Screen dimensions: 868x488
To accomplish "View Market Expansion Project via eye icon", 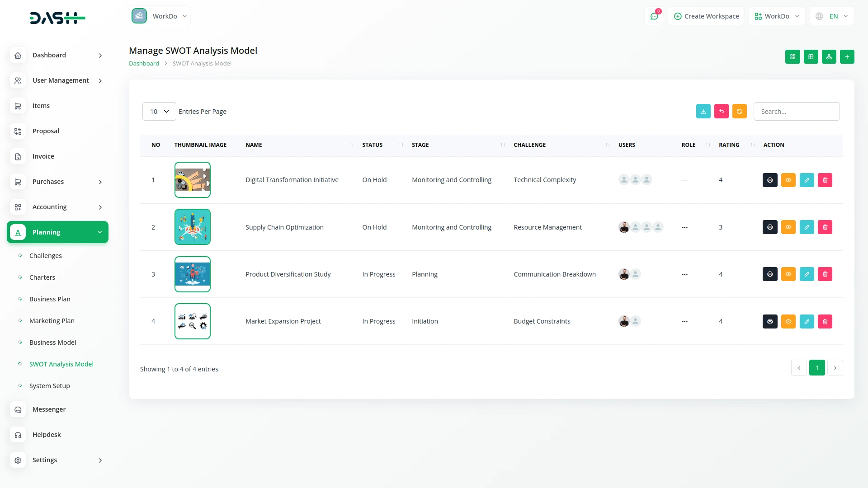I will click(x=788, y=322).
